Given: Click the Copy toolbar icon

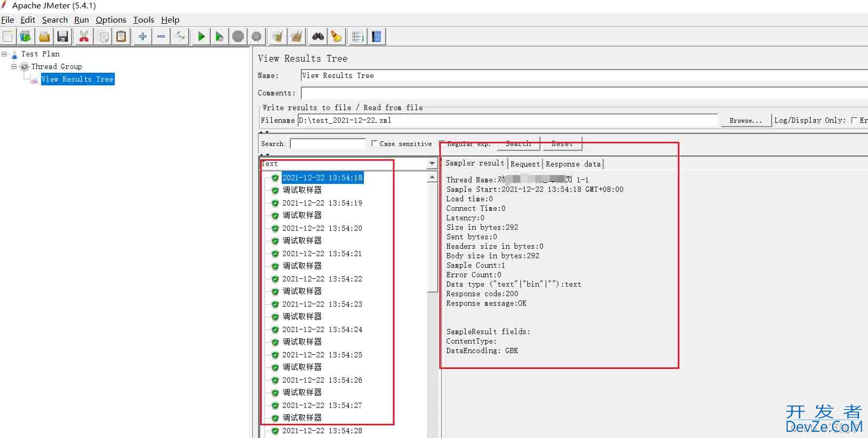Looking at the screenshot, I should [x=103, y=36].
